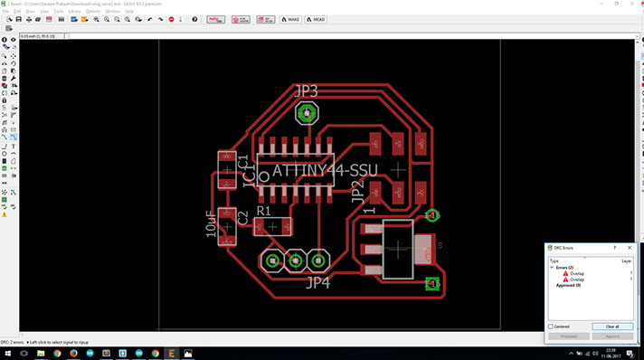Select the Lock (padlock) tool

(5, 100)
